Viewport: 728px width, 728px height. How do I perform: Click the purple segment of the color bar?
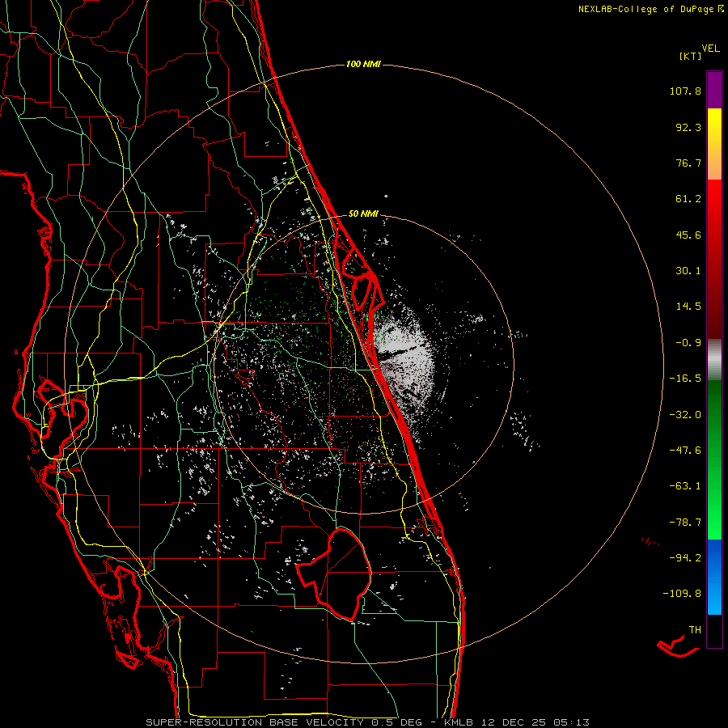click(x=714, y=90)
